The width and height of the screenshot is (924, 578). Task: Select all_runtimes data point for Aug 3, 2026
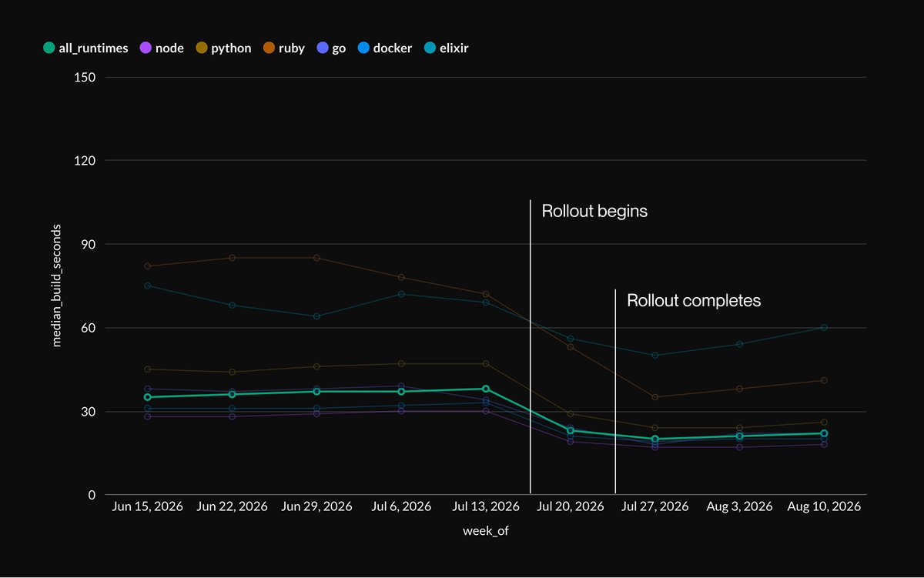coord(739,436)
